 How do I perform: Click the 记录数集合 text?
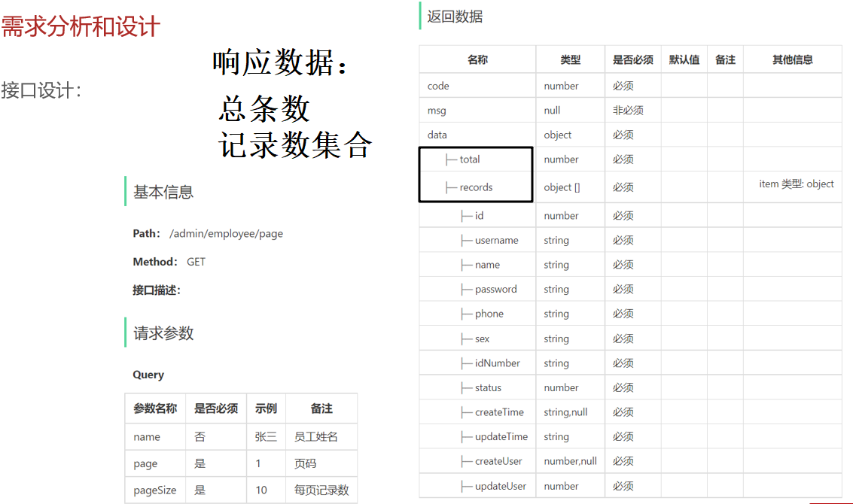pyautogui.click(x=295, y=144)
